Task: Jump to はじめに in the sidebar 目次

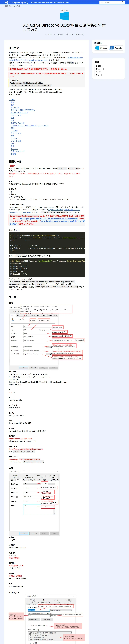Action: point(99,66)
